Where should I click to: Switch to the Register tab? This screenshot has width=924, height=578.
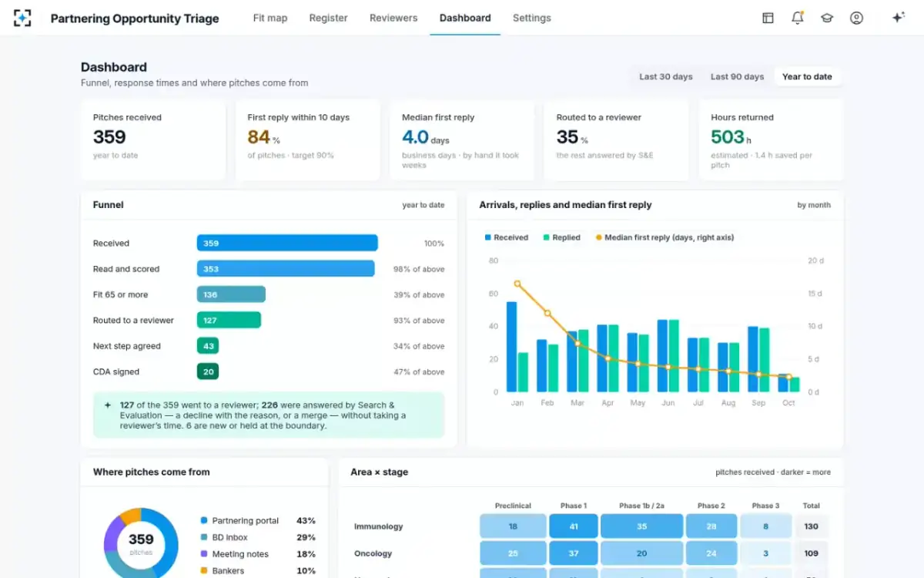coord(328,18)
